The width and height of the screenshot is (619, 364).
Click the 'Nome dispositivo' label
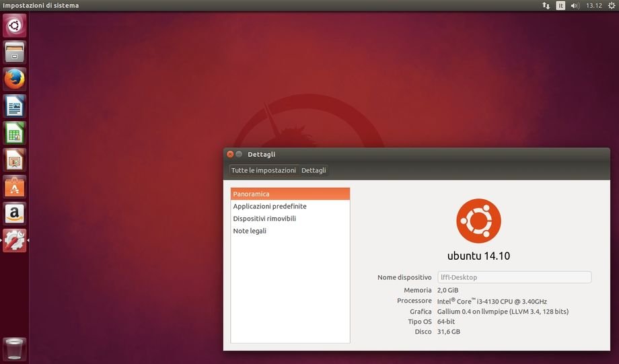click(404, 277)
